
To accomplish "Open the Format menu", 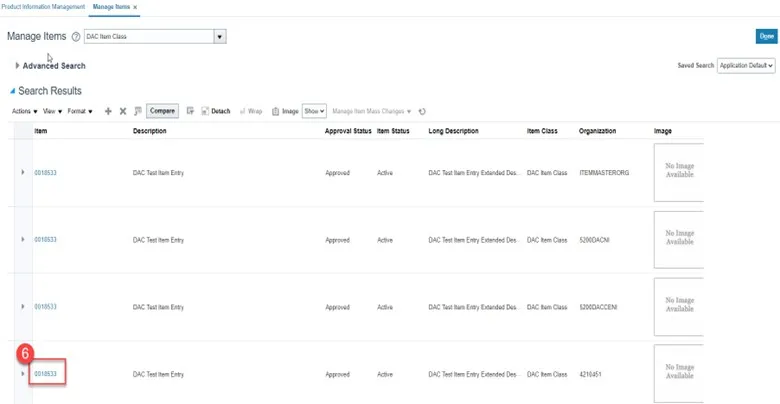I will pos(80,111).
